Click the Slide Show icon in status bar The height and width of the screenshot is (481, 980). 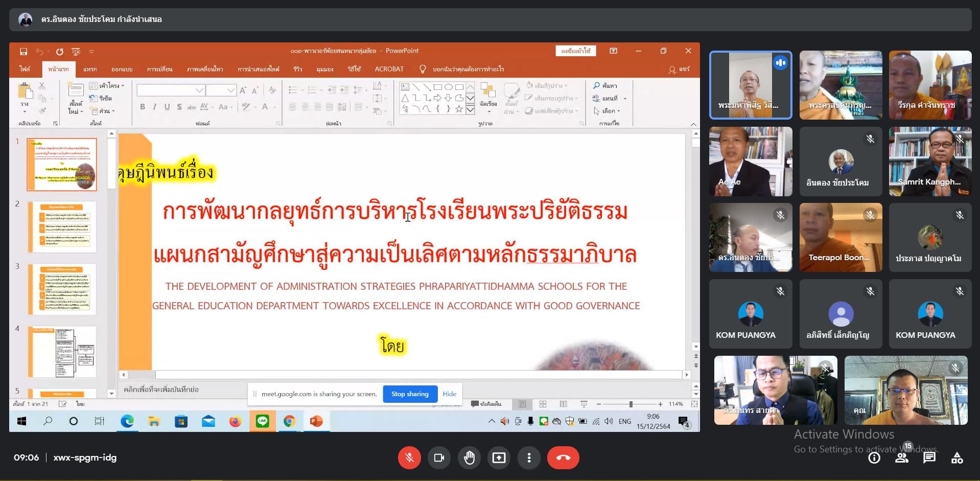pyautogui.click(x=584, y=404)
